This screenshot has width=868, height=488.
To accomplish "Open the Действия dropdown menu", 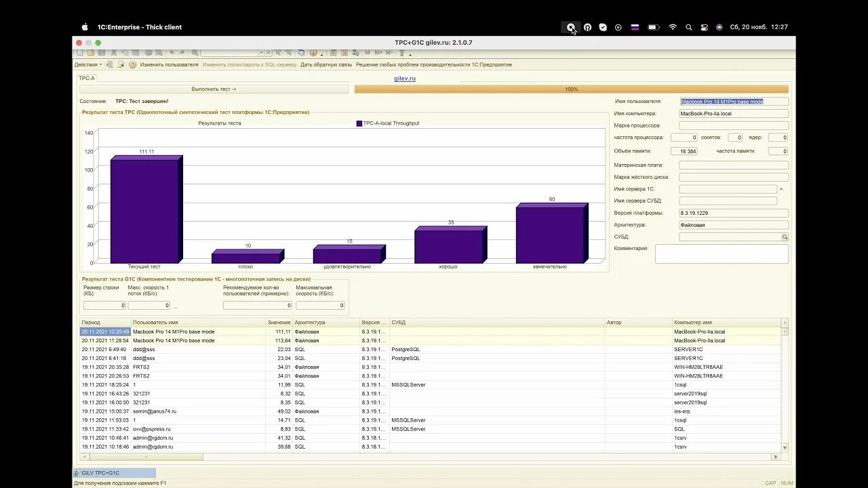I will coord(88,64).
